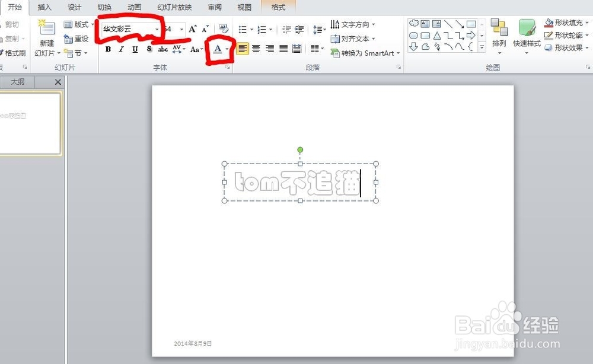
Task: Open 文字方向 text direction menu
Action: point(353,24)
